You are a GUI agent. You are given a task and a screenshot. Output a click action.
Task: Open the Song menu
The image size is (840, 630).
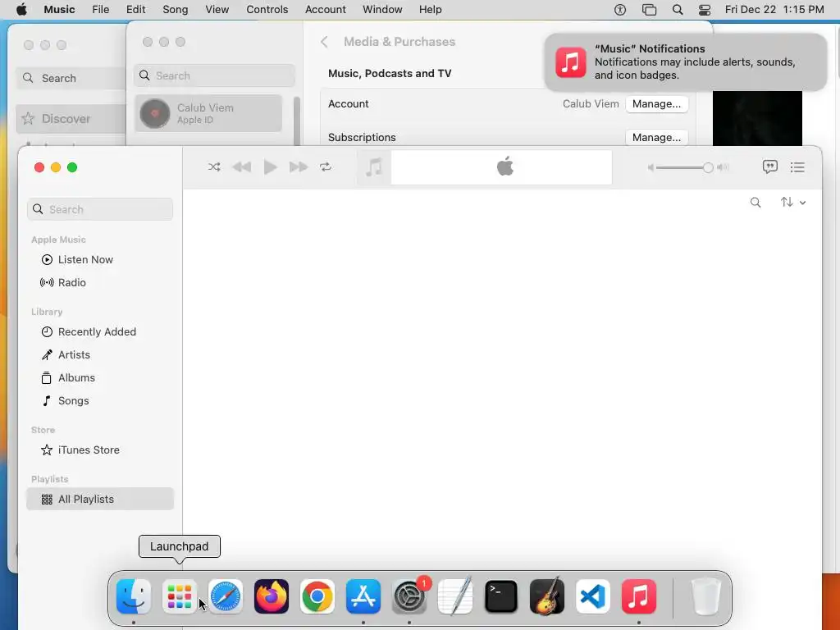click(176, 10)
